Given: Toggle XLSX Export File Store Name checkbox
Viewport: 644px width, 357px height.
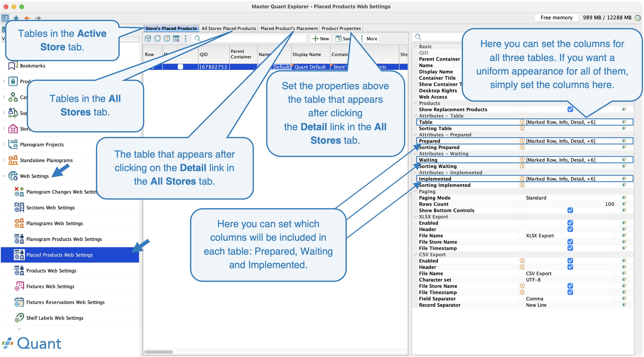Looking at the screenshot, I should click(x=570, y=242).
